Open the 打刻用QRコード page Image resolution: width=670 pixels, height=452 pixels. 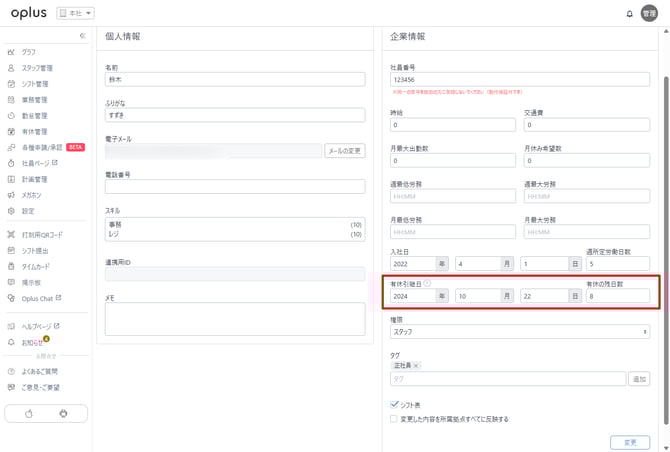tap(43, 234)
